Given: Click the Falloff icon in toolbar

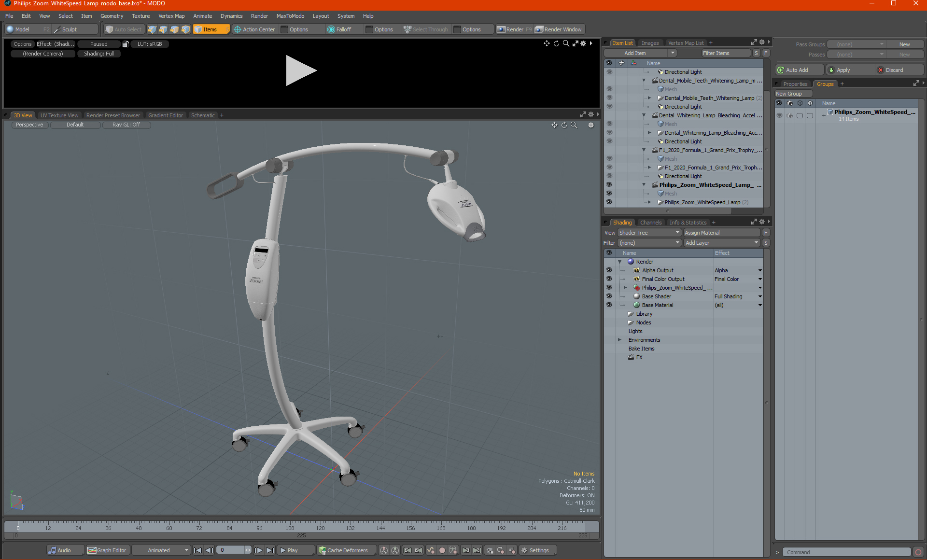Looking at the screenshot, I should (x=331, y=29).
